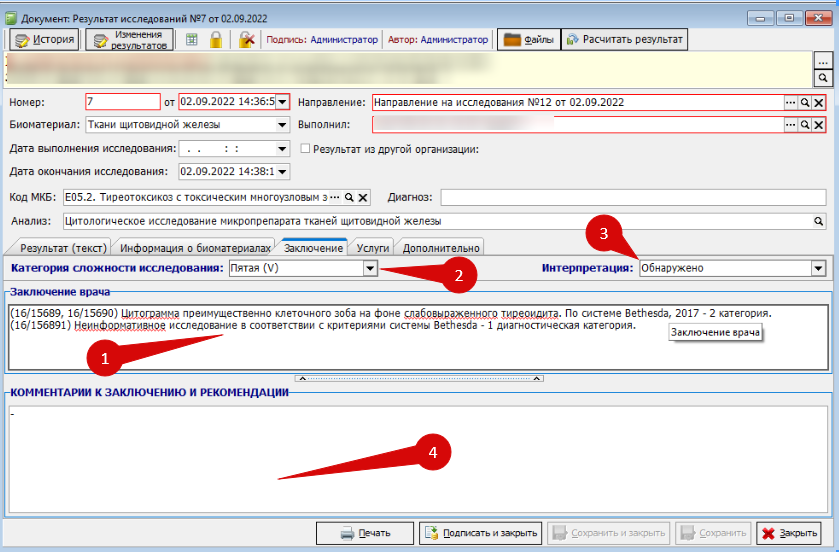Open the Файлы attachments button
The width and height of the screenshot is (839, 552).
(x=527, y=40)
